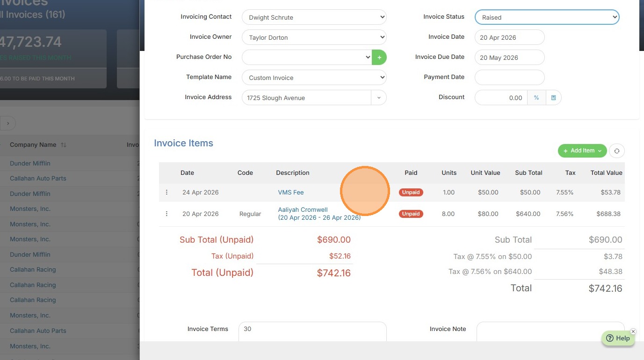Click the calculator icon in the Discount field
This screenshot has height=360, width=644.
(553, 98)
